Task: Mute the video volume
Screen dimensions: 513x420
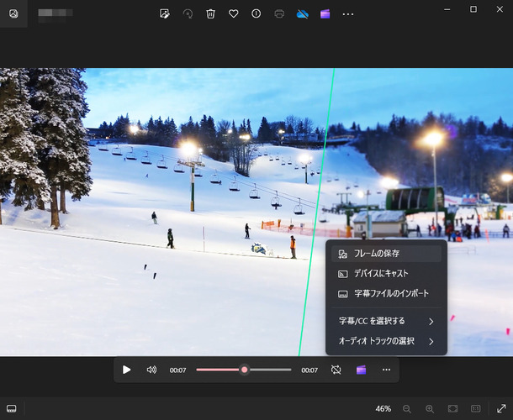Action: tap(151, 370)
